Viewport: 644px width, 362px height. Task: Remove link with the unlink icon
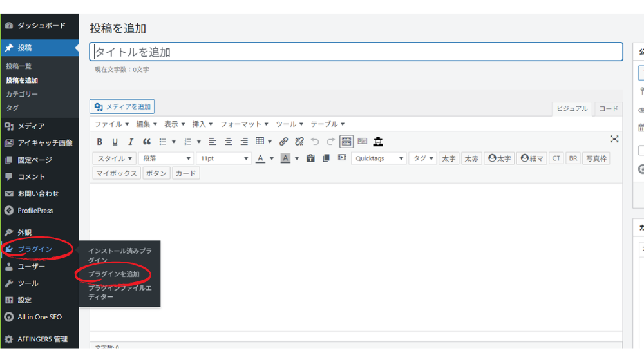click(299, 142)
